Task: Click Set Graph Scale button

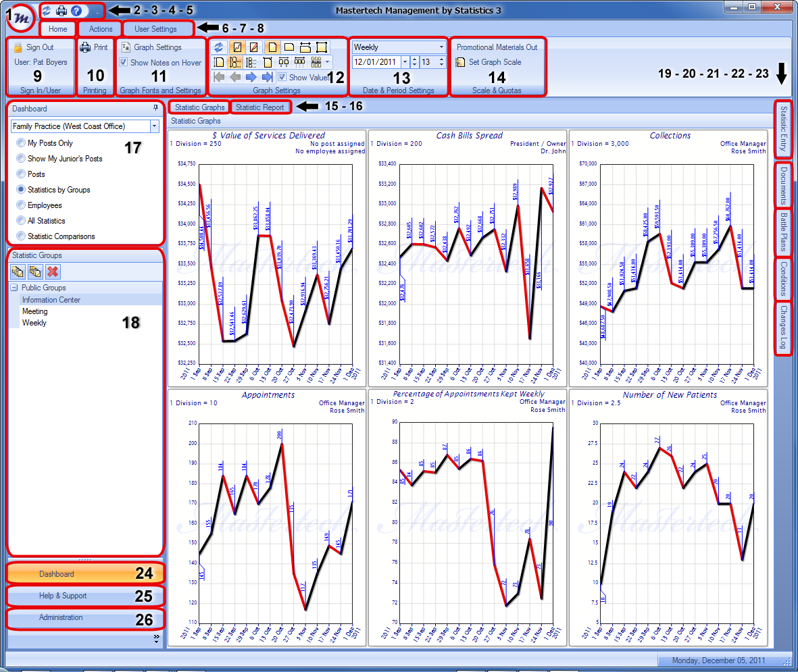Action: click(489, 62)
